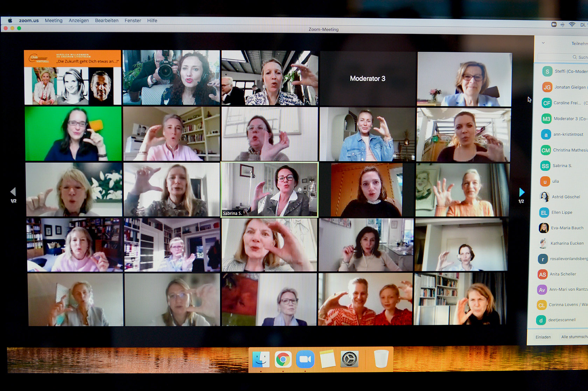Click the Trash icon in the dock
Viewport: 588px width, 391px height.
(381, 359)
